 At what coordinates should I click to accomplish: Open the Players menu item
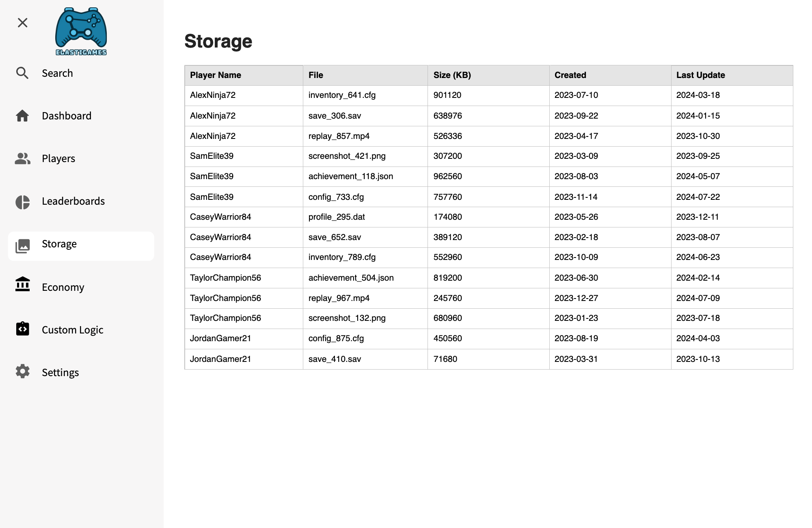[58, 158]
